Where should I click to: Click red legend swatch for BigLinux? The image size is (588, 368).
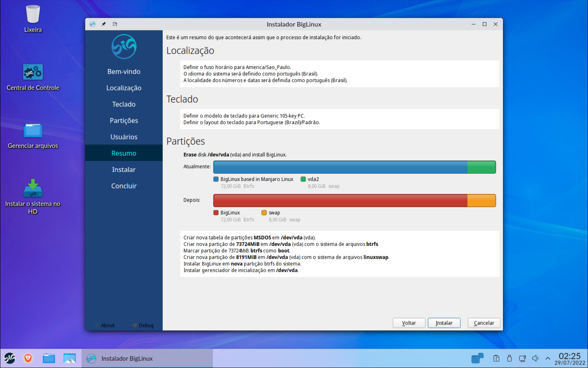[216, 213]
